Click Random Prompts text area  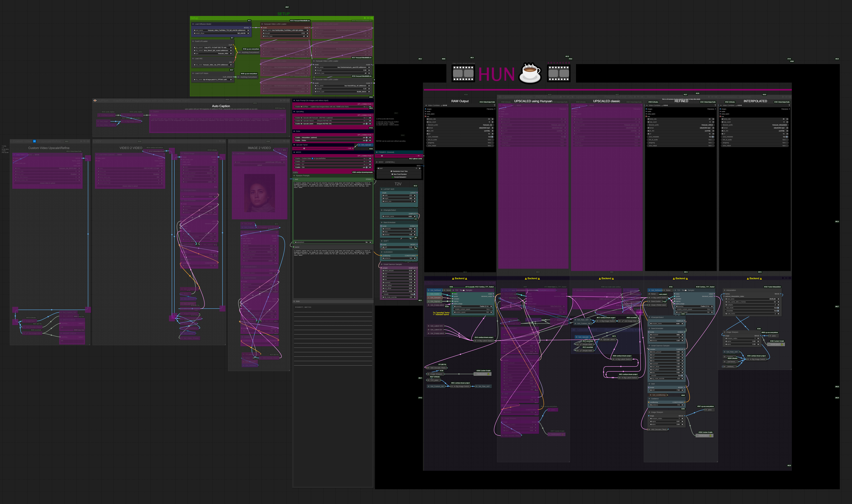(333, 211)
